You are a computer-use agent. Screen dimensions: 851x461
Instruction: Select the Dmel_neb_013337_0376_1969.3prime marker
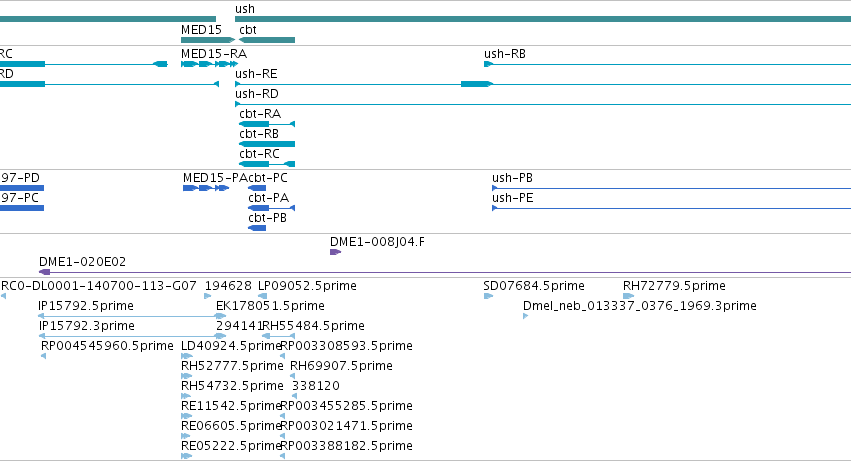tap(525, 316)
